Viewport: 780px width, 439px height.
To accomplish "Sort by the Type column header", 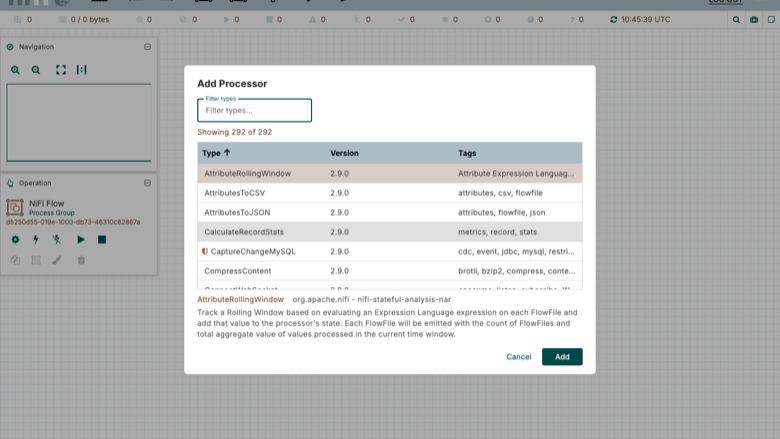I will (216, 153).
